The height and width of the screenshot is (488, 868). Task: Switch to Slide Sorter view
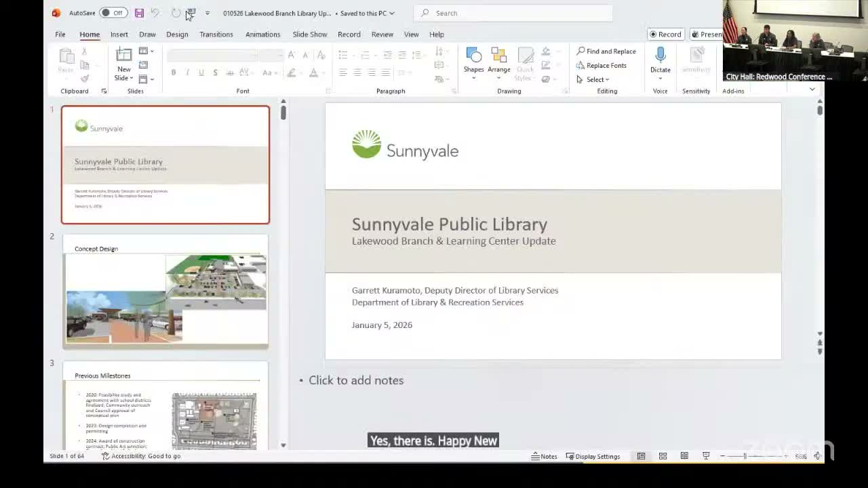click(x=663, y=456)
